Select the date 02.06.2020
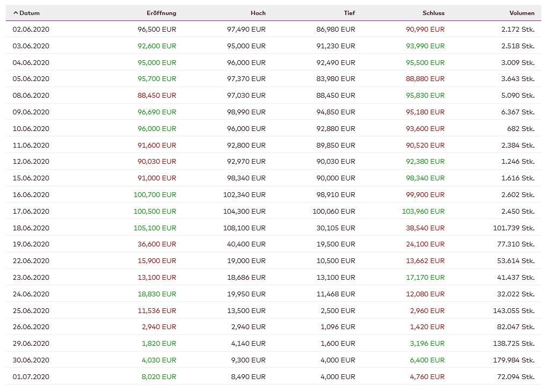This screenshot has height=392, width=544. click(31, 30)
